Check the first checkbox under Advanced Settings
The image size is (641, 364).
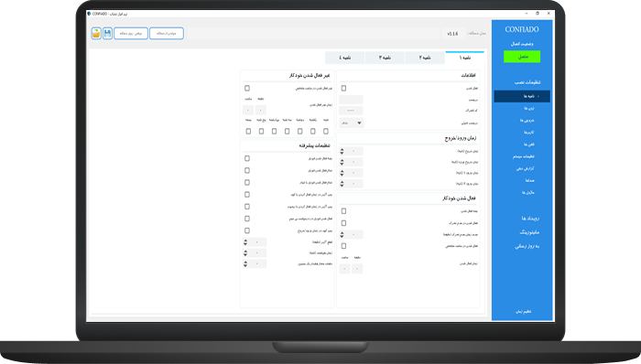click(x=247, y=158)
